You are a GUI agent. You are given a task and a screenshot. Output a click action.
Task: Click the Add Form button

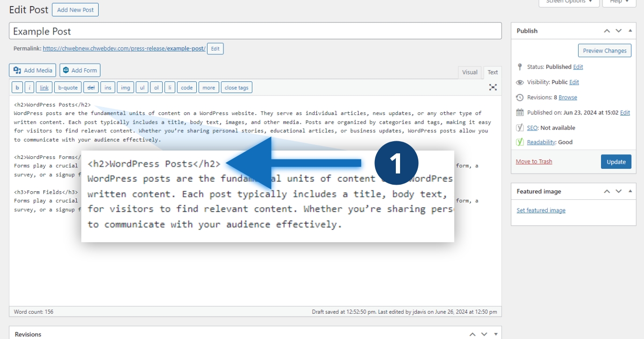pos(80,70)
